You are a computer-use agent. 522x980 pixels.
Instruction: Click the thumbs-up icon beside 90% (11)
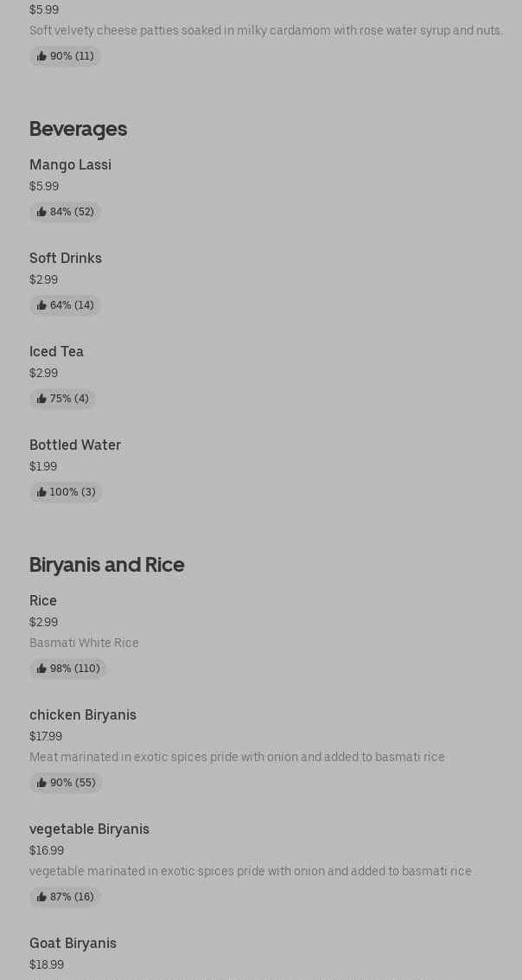pos(41,56)
